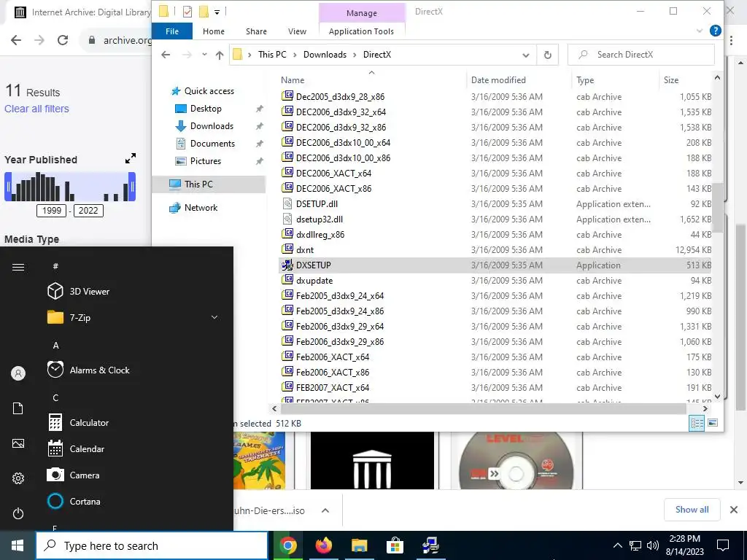
Task: Select the DSETUP.dll file icon
Action: [287, 204]
